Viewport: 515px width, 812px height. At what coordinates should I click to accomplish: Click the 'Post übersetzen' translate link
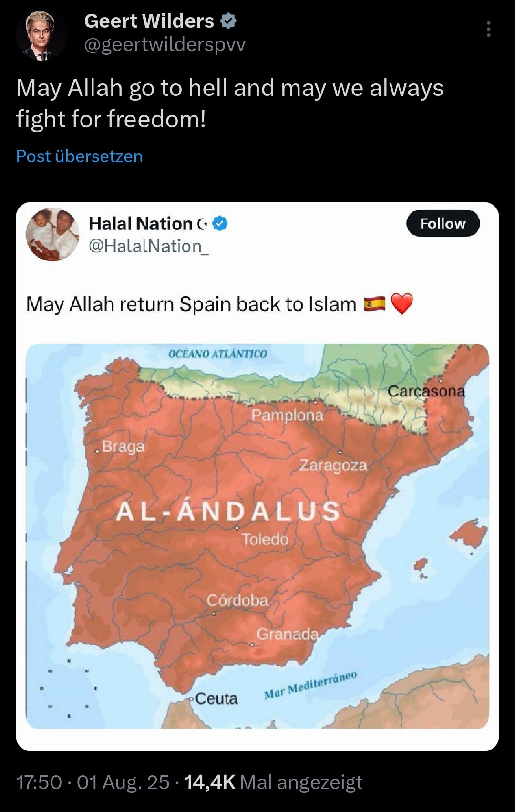click(80, 156)
